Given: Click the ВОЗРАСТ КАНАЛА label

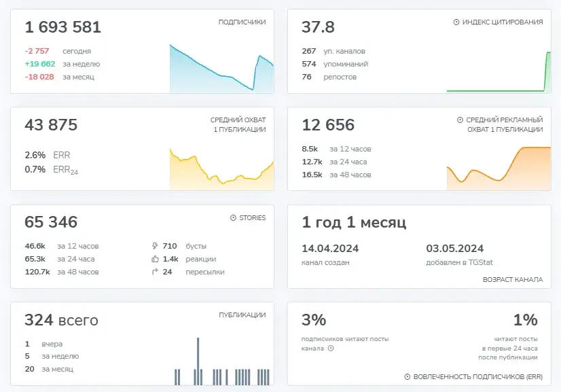Looking at the screenshot, I should click(x=513, y=280).
